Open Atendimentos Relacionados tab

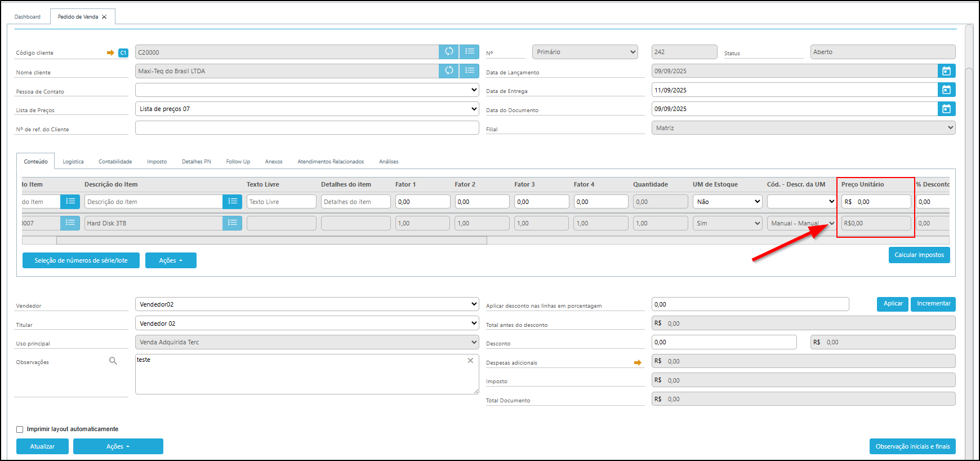(x=331, y=162)
